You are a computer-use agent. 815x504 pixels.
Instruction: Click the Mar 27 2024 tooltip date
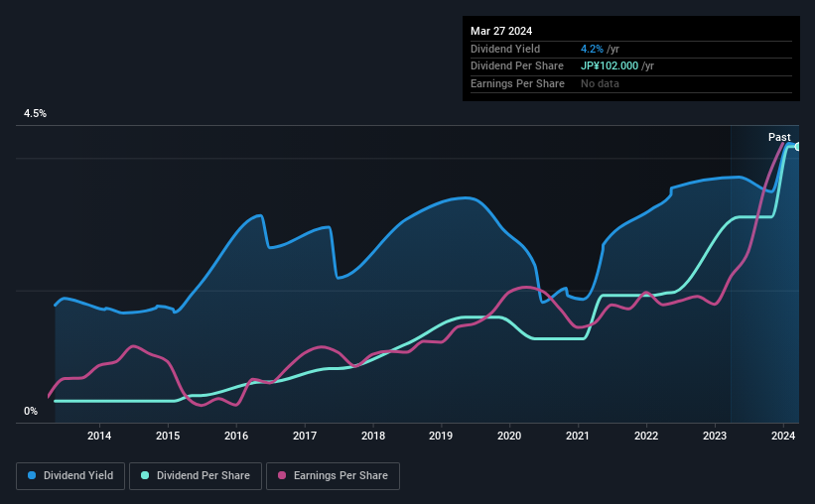[x=501, y=31]
